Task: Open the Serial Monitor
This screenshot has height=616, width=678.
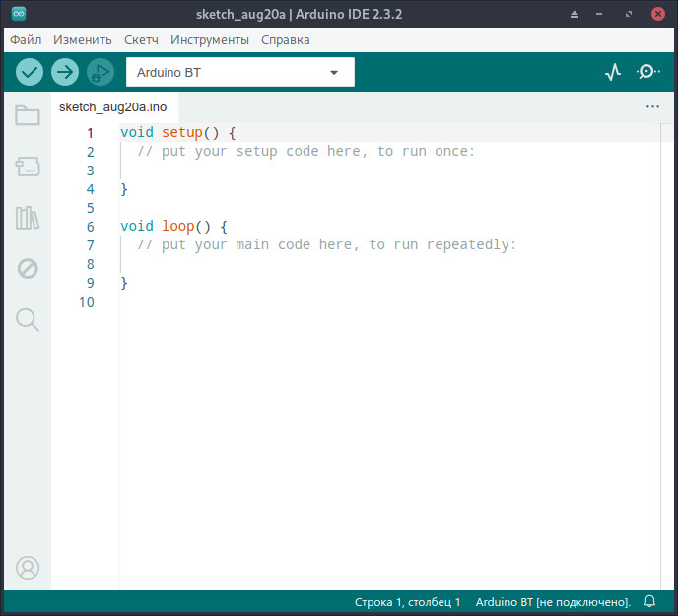Action: [x=647, y=72]
